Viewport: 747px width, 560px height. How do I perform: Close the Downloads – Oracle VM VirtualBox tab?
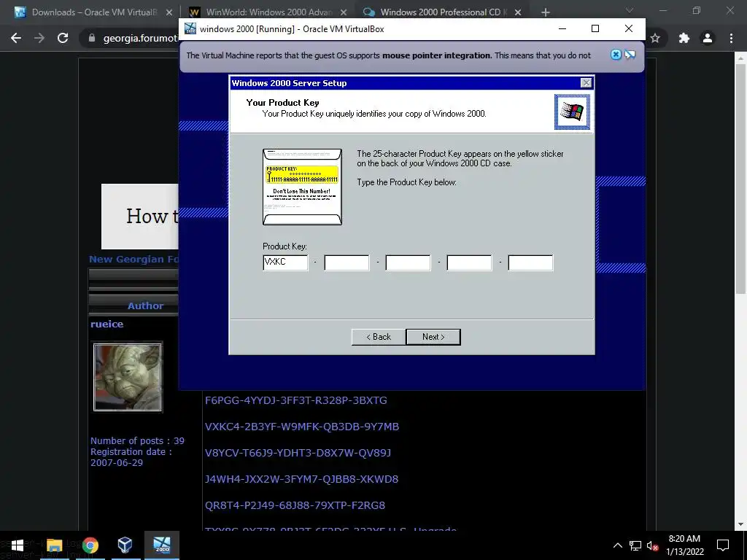pyautogui.click(x=169, y=12)
